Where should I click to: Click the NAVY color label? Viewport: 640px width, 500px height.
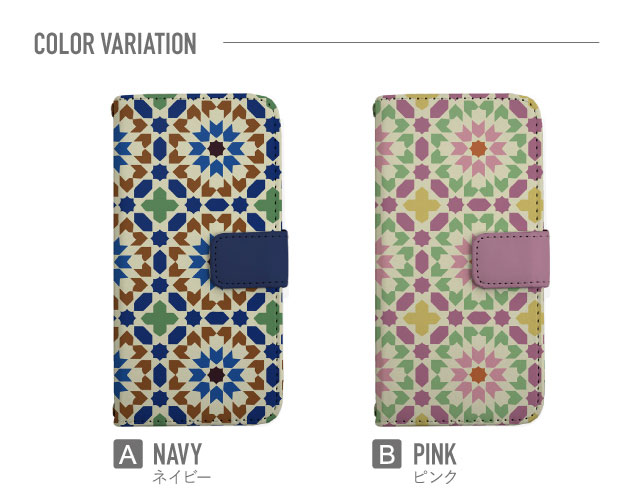click(x=177, y=454)
